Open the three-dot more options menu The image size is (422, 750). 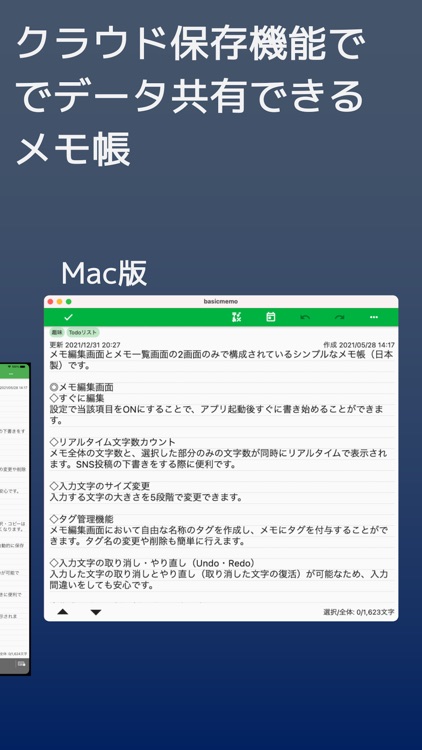click(x=374, y=317)
